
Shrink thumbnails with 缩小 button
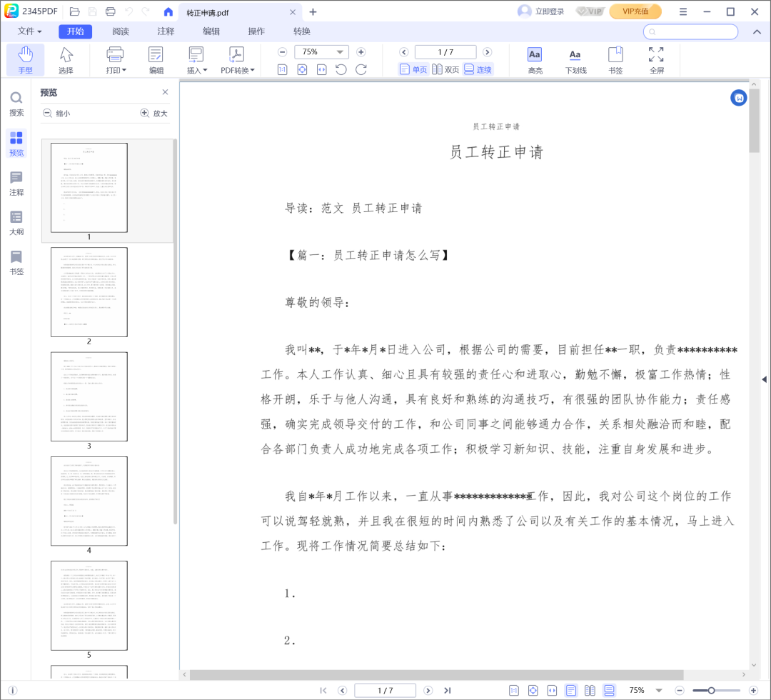point(56,113)
